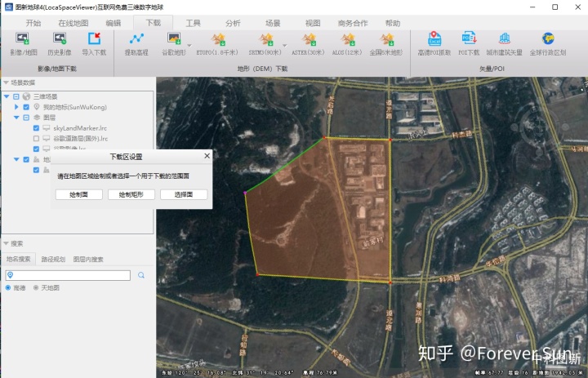Collapse the 图层 tree node

[x=16, y=118]
